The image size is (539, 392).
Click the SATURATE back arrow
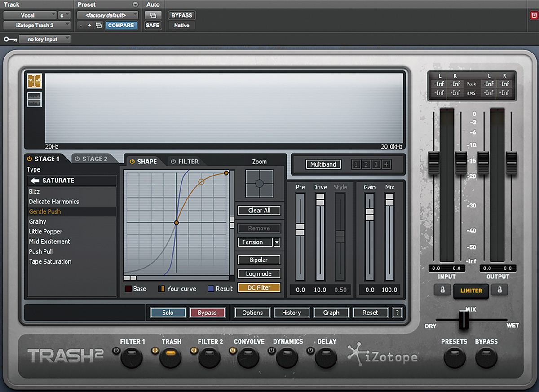click(35, 181)
